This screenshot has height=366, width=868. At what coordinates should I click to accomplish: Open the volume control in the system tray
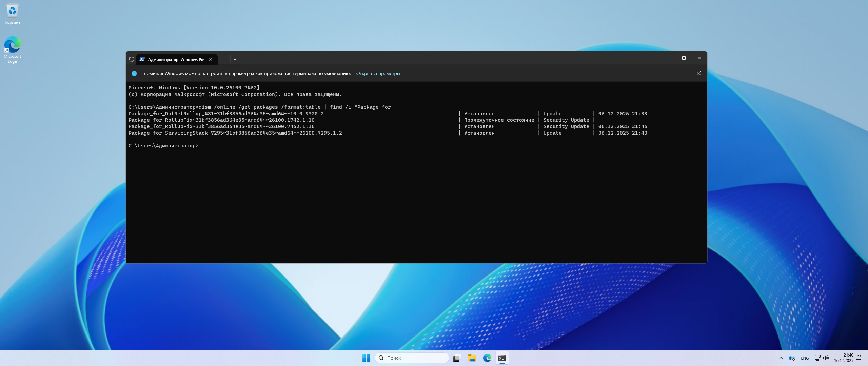(x=826, y=358)
